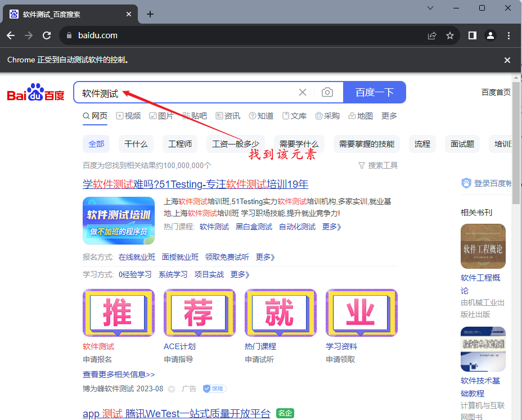Expand 更多 search categories
Viewport: 522px width, 420px height.
(389, 116)
